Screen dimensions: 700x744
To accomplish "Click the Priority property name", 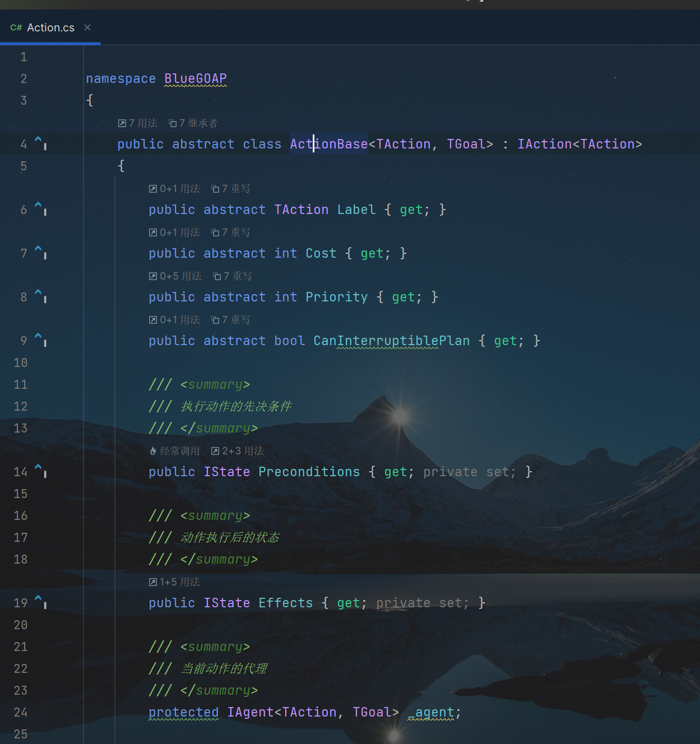I will click(x=337, y=297).
